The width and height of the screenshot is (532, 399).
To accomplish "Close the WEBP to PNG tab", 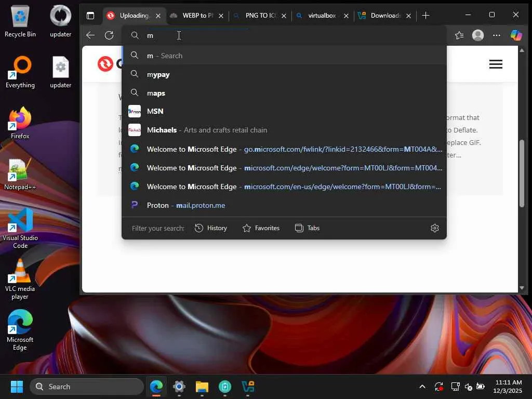I will [x=221, y=16].
